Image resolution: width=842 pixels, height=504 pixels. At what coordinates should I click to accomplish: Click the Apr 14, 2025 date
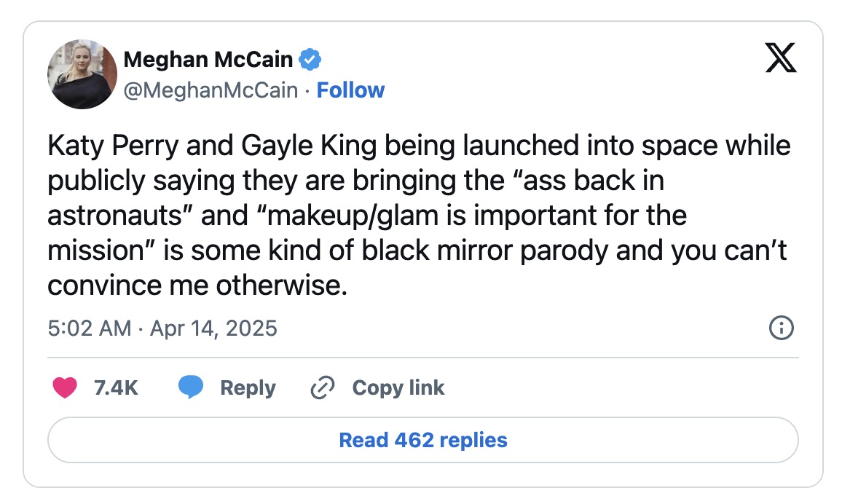tap(213, 328)
